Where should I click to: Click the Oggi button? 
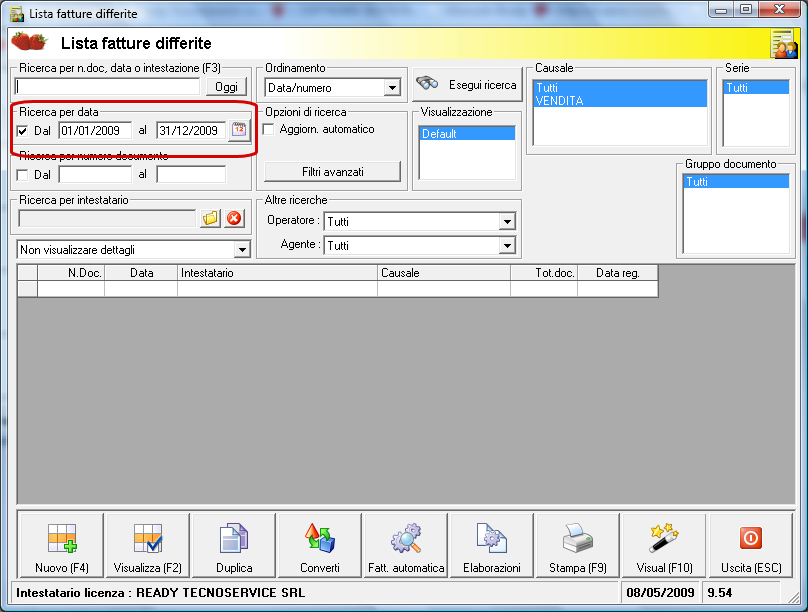[227, 87]
